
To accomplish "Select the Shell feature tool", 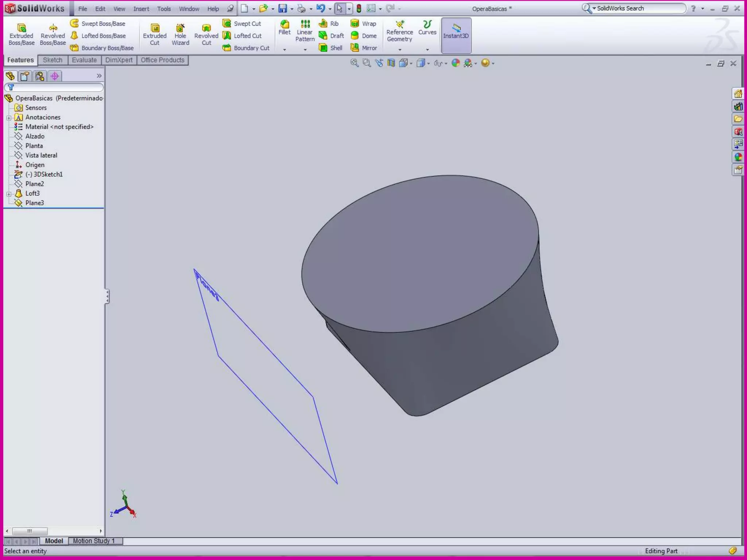I will 331,48.
